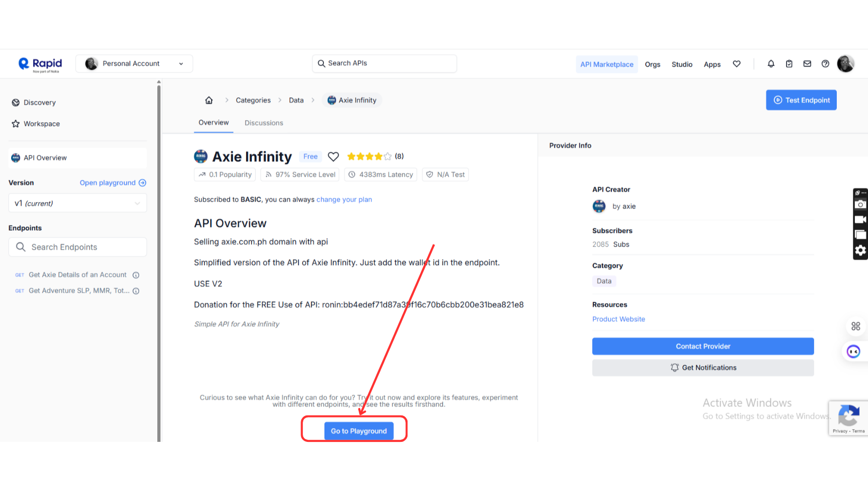The width and height of the screenshot is (868, 489).
Task: Open the user profile avatar menu
Action: [x=846, y=64]
